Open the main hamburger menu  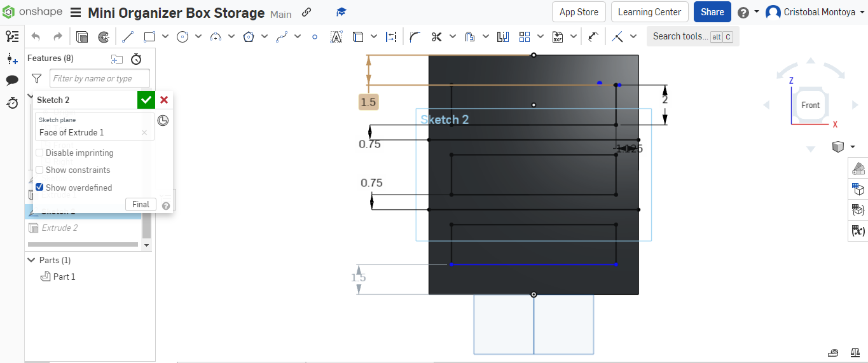[76, 13]
